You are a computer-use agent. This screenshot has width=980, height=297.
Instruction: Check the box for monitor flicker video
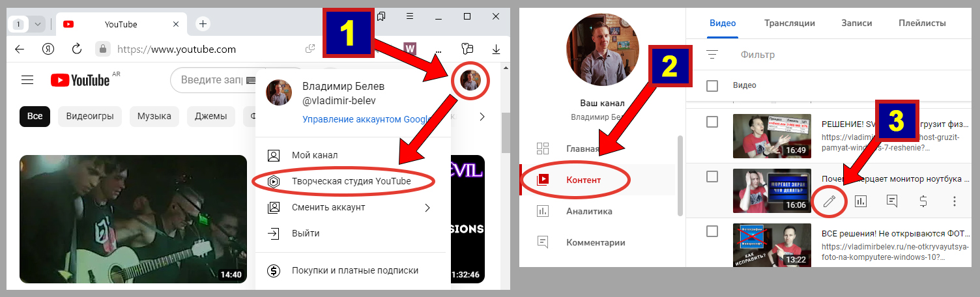pos(712,177)
